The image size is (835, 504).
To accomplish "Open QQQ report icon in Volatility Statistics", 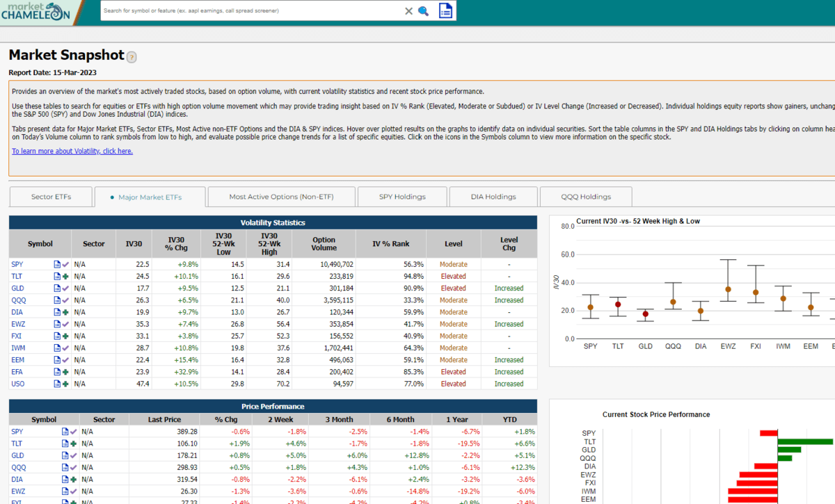I will pos(58,300).
